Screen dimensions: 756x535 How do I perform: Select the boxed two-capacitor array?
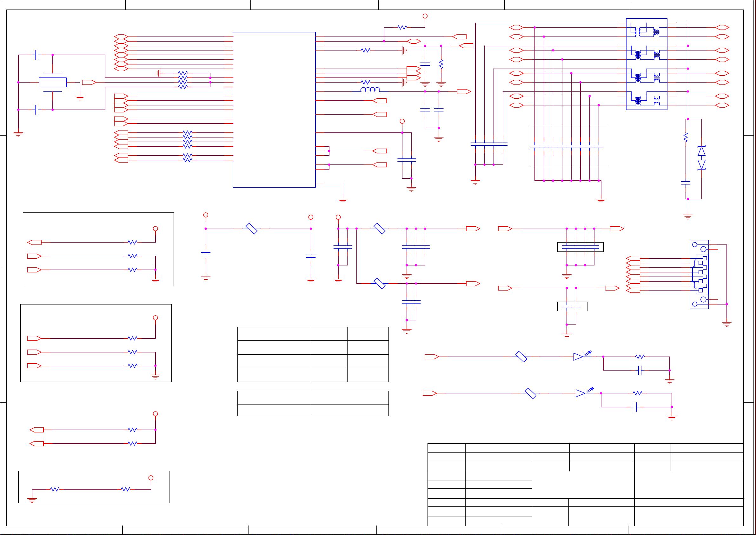point(572,306)
